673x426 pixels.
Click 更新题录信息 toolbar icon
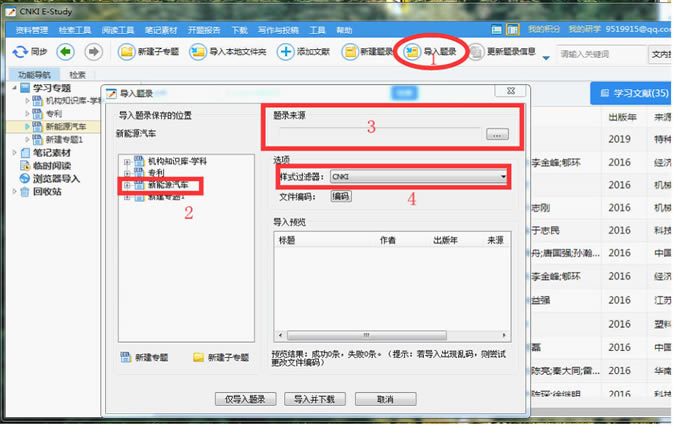(x=476, y=52)
